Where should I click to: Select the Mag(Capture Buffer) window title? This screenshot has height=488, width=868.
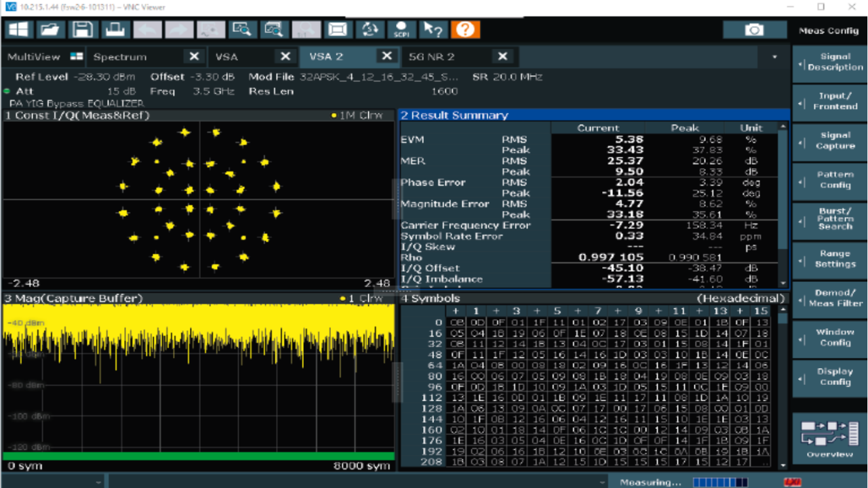coord(73,298)
